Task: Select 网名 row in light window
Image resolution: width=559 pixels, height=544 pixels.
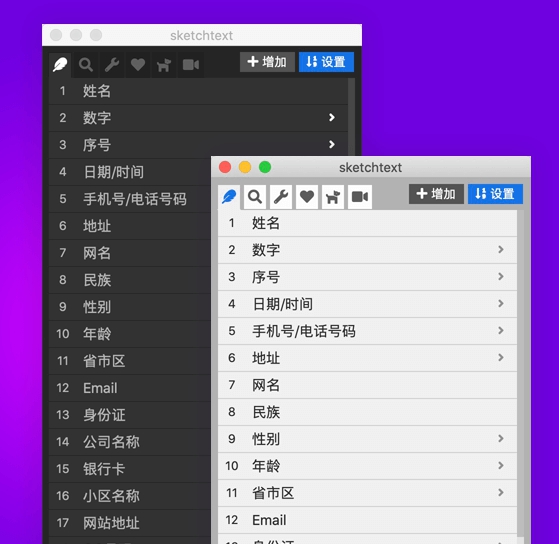Action: coord(367,385)
